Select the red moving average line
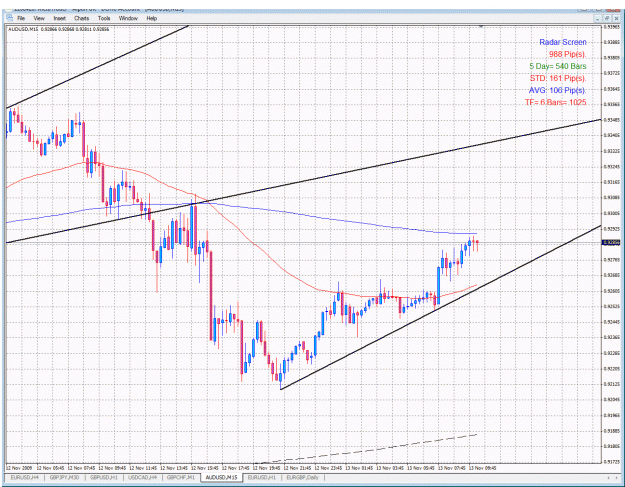Image resolution: width=625 pixels, height=487 pixels. [255, 245]
